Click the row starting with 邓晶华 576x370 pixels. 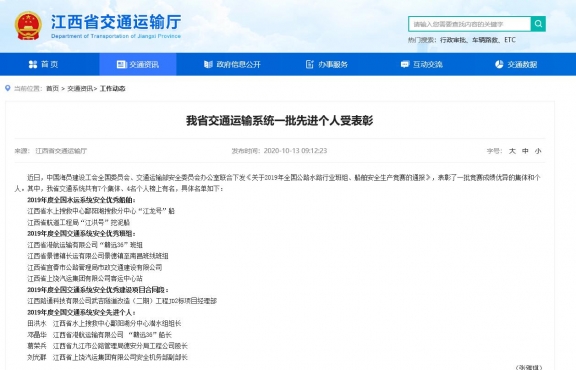(x=100, y=335)
